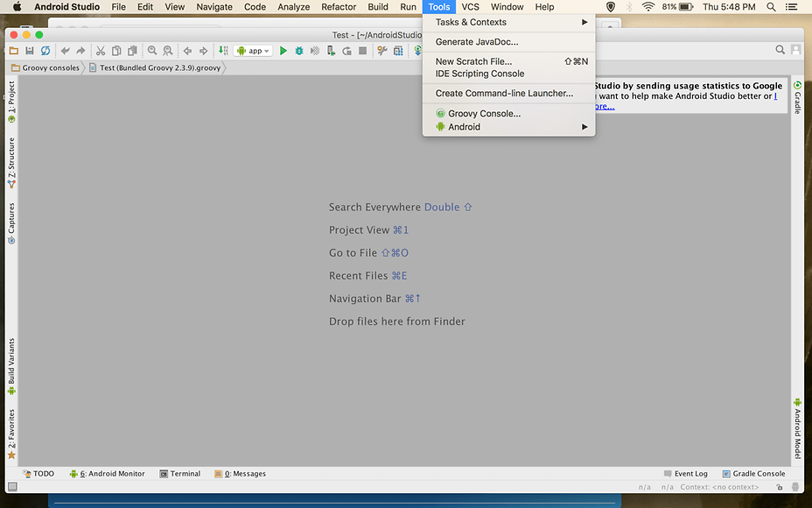Open macOS Spotlight search in menu bar
Image resolution: width=812 pixels, height=508 pixels.
click(x=771, y=7)
